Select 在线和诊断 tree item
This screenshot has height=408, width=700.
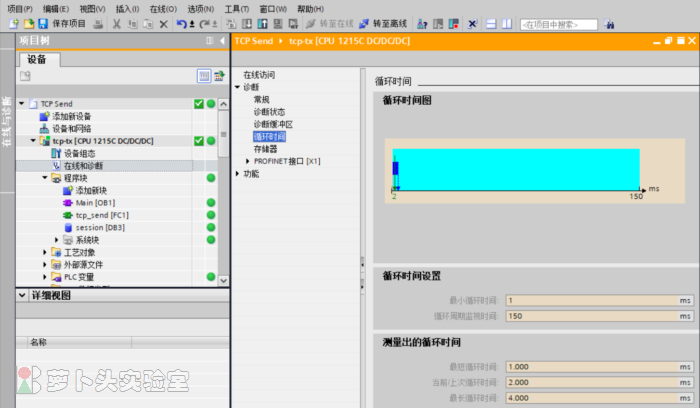[x=83, y=166]
